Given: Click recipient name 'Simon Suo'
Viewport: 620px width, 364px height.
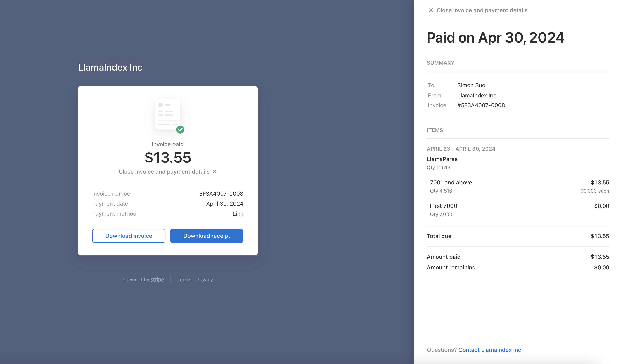Looking at the screenshot, I should pos(471,85).
